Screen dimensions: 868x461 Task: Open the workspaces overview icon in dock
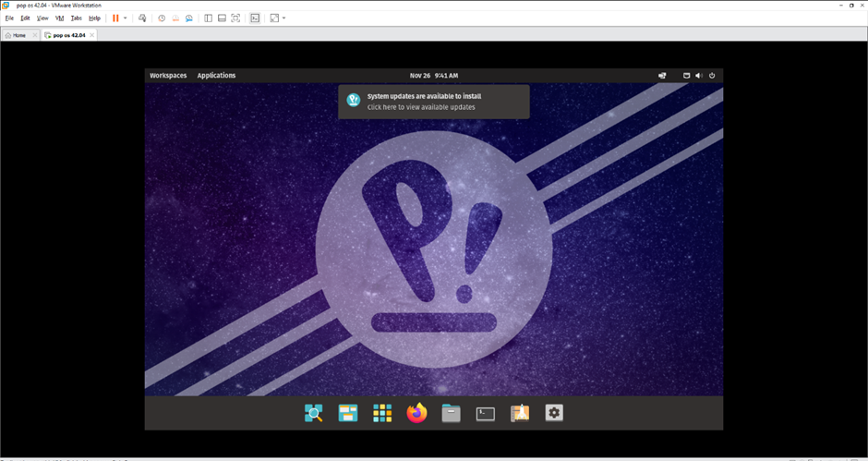(x=348, y=414)
